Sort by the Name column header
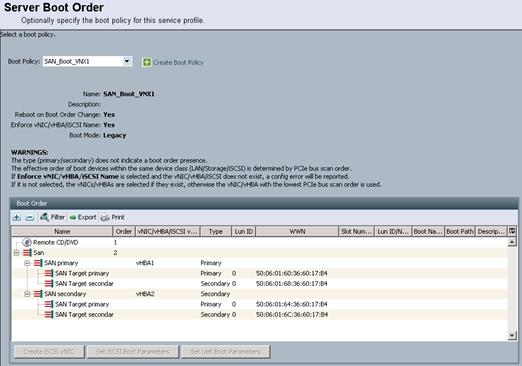The height and width of the screenshot is (366, 522). coord(62,231)
